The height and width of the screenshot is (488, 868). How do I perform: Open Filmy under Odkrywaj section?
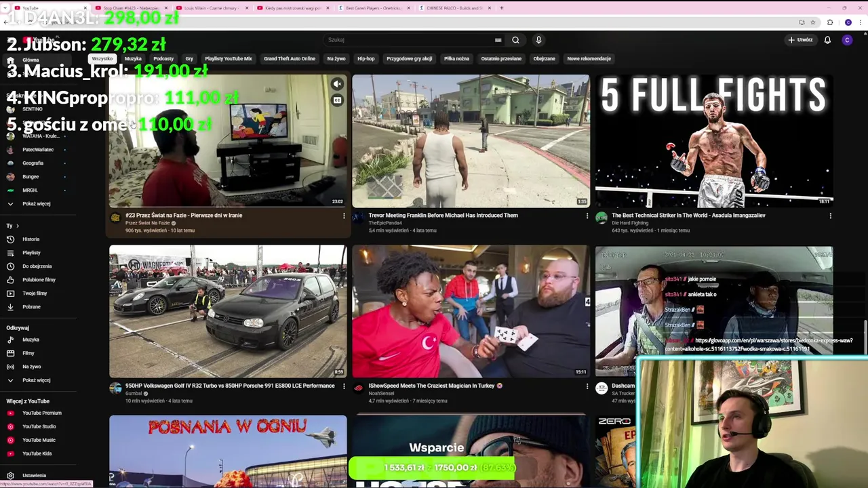pyautogui.click(x=28, y=353)
